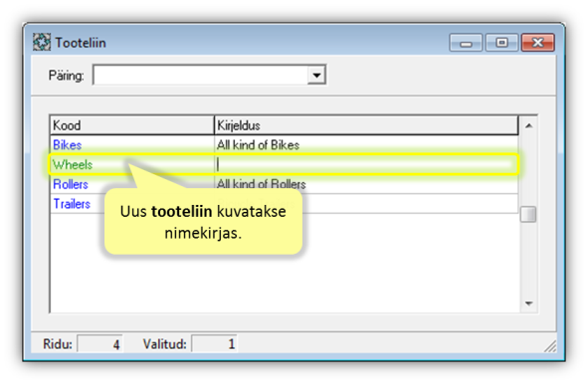Click the vertical scrollbar thumb

pos(528,215)
